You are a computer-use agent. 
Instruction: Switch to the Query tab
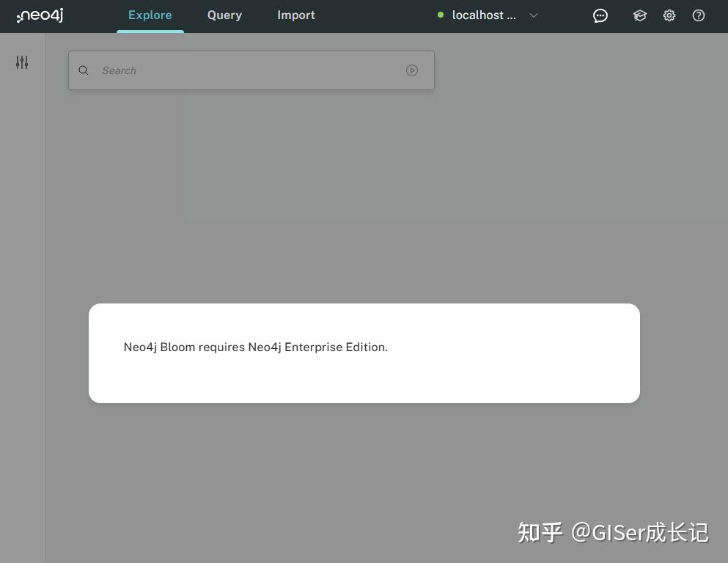point(224,15)
